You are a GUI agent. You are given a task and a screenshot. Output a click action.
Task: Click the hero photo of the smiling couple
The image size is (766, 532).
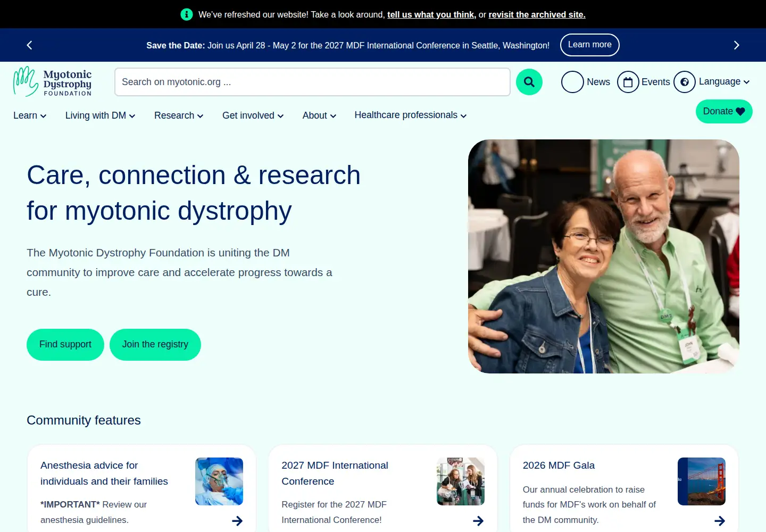coord(604,256)
